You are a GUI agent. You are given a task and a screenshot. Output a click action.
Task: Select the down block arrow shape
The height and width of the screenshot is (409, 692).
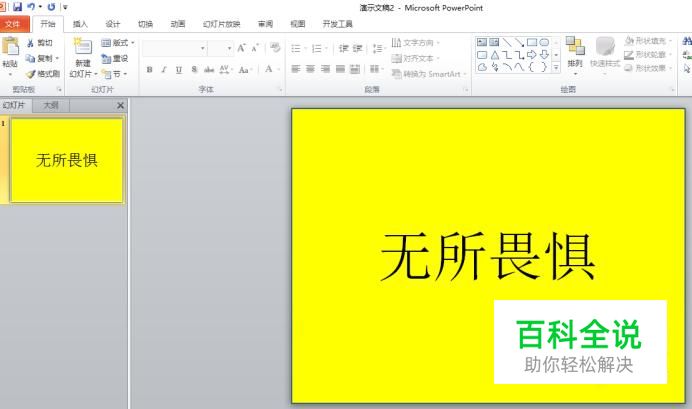point(544,55)
